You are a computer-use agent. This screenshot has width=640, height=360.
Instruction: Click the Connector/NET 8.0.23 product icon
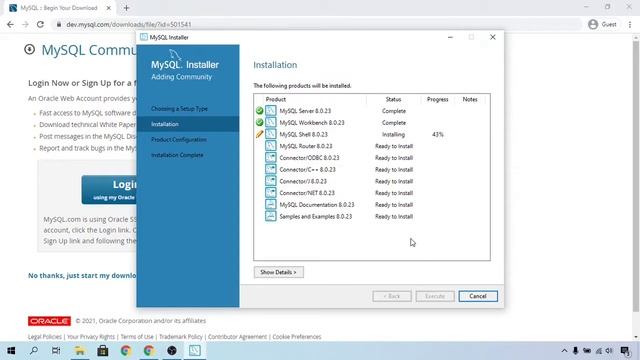click(271, 193)
